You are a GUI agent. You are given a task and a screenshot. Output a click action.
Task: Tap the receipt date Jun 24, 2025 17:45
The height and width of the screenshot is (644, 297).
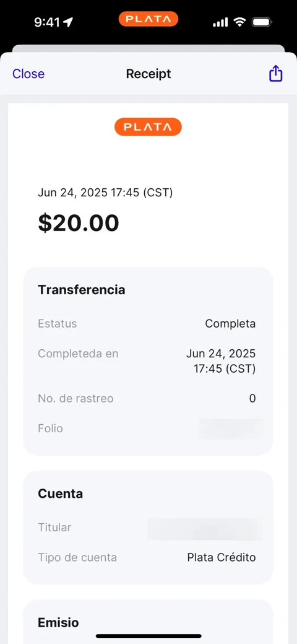[105, 193]
